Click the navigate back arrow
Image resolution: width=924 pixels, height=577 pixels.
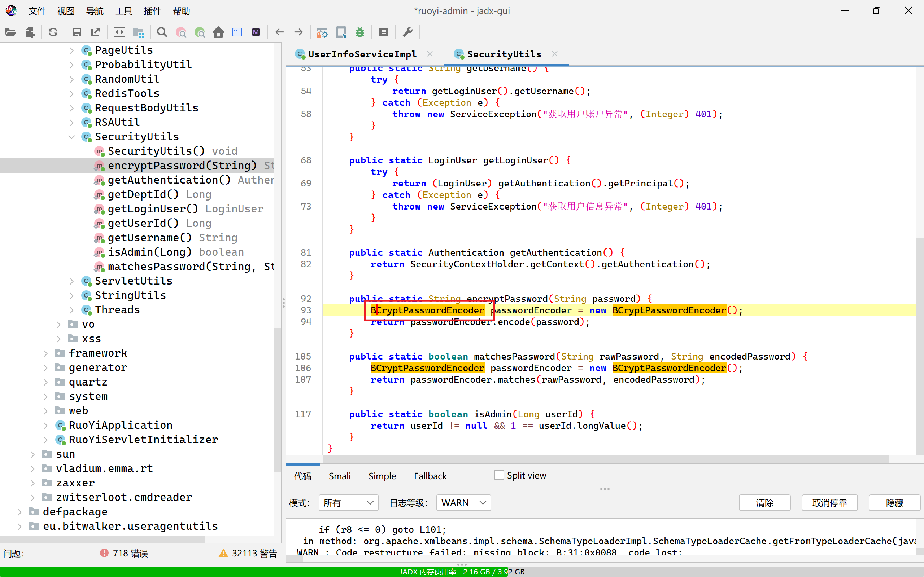pos(279,32)
